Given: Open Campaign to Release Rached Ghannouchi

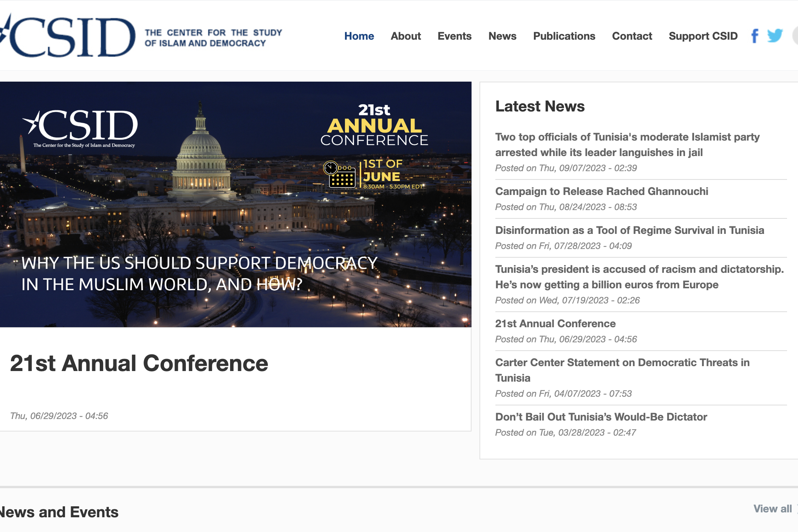Looking at the screenshot, I should [602, 192].
